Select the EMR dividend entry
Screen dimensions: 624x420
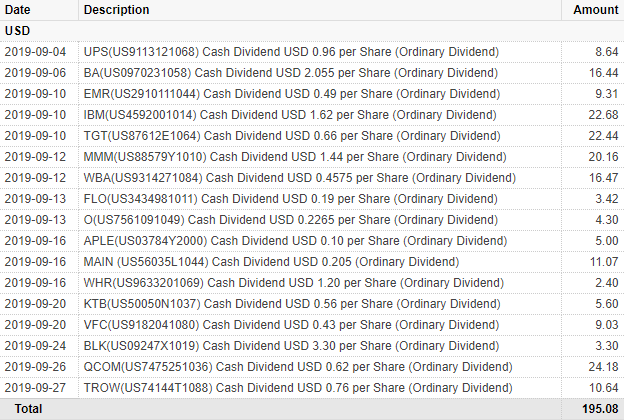point(312,94)
